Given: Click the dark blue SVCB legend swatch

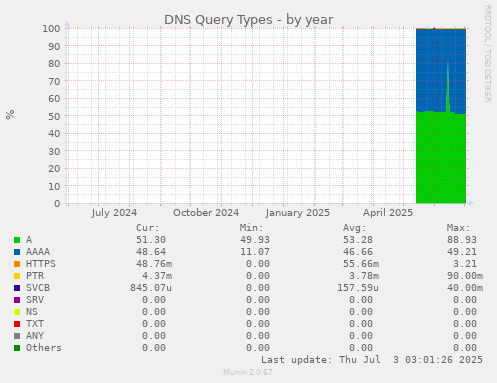Looking at the screenshot, I should 17,288.
